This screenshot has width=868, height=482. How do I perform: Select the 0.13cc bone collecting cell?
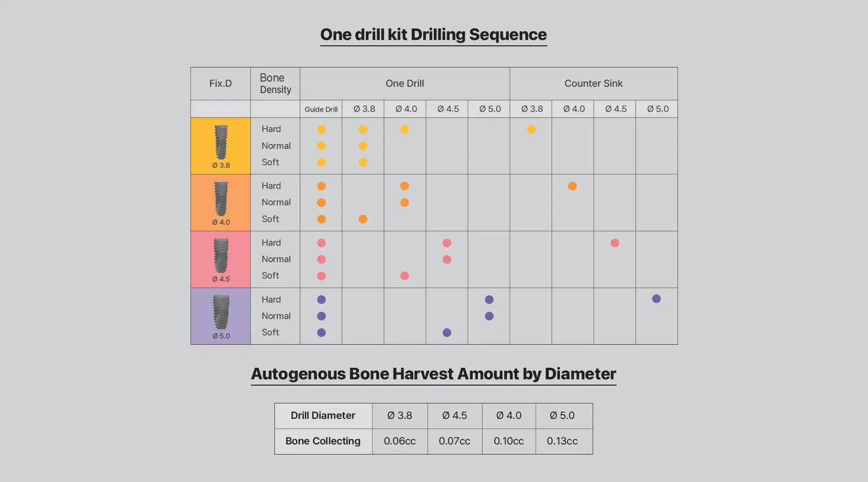coord(562,441)
